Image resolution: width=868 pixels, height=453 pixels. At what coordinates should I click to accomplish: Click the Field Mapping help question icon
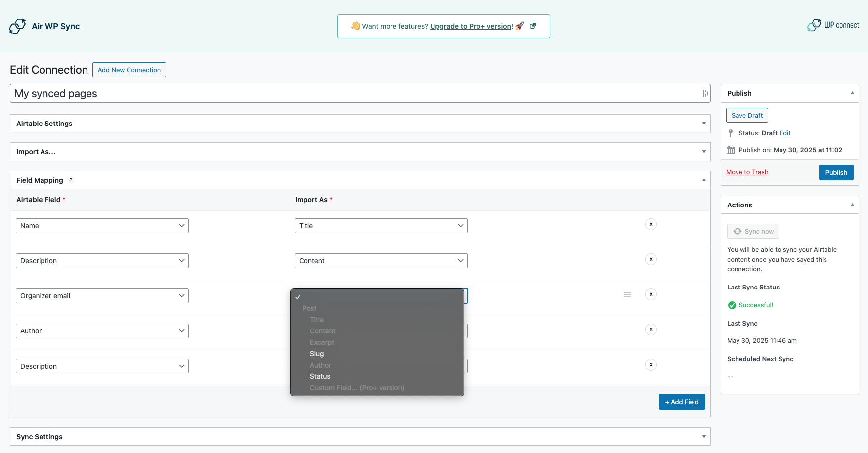[x=71, y=180]
